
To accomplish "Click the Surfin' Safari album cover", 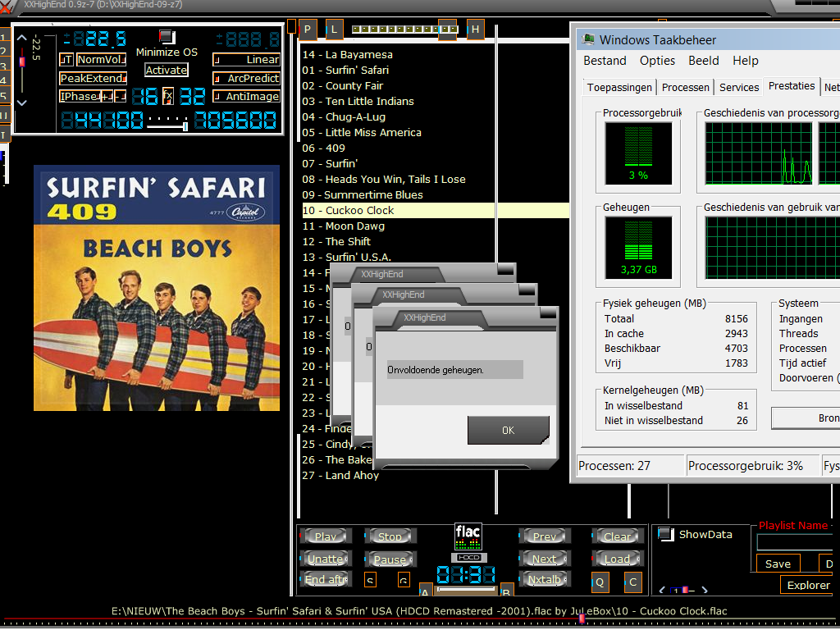I will (x=157, y=288).
